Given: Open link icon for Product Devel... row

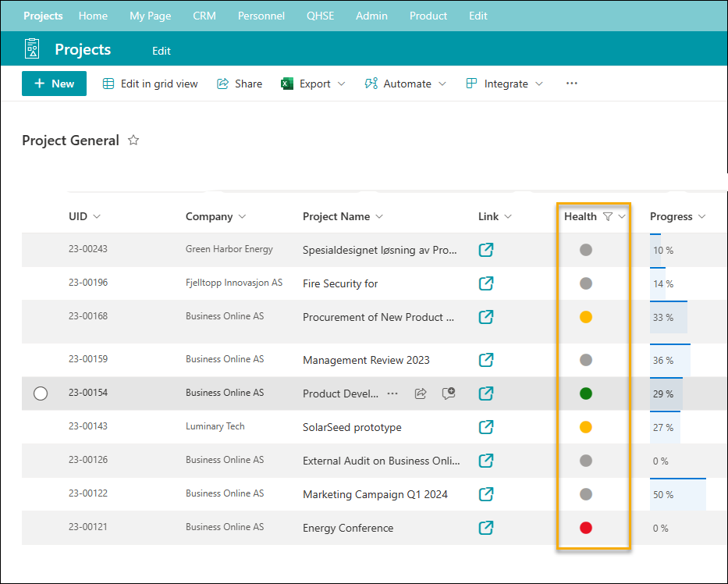Looking at the screenshot, I should tap(485, 393).
